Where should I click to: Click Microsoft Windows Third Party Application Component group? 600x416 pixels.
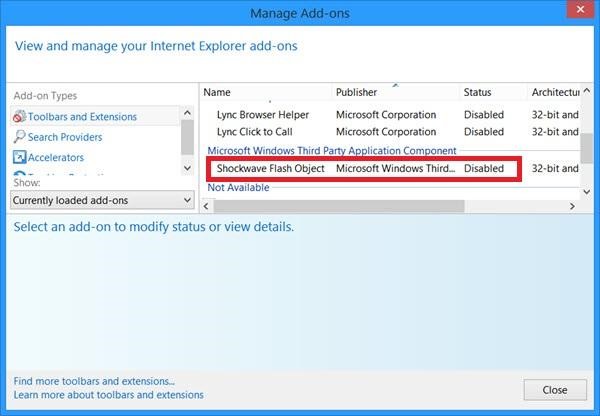coord(332,150)
